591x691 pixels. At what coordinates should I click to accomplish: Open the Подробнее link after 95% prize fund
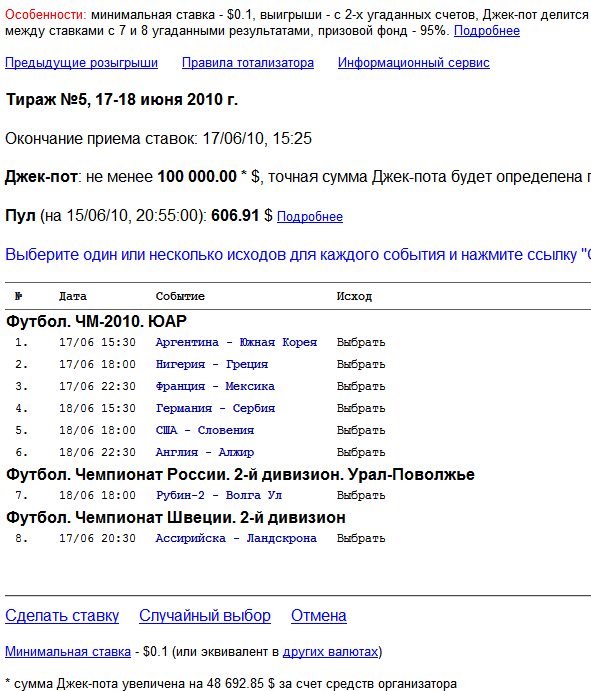click(487, 31)
